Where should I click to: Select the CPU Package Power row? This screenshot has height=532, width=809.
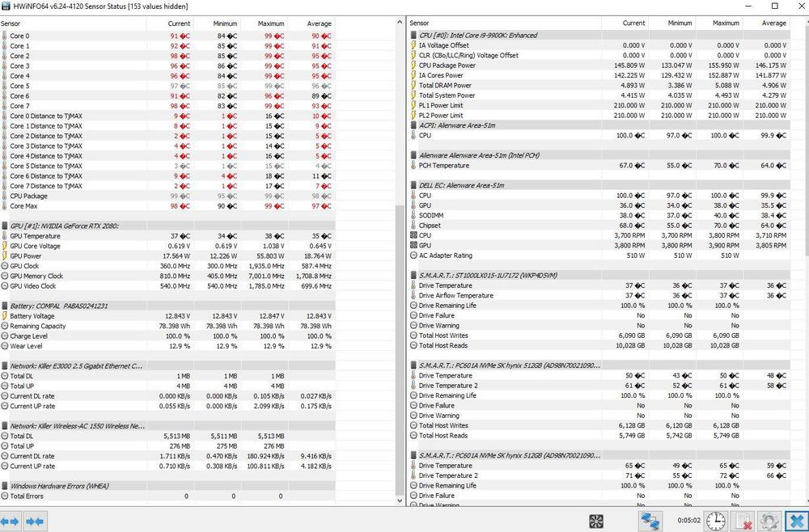pyautogui.click(x=447, y=65)
